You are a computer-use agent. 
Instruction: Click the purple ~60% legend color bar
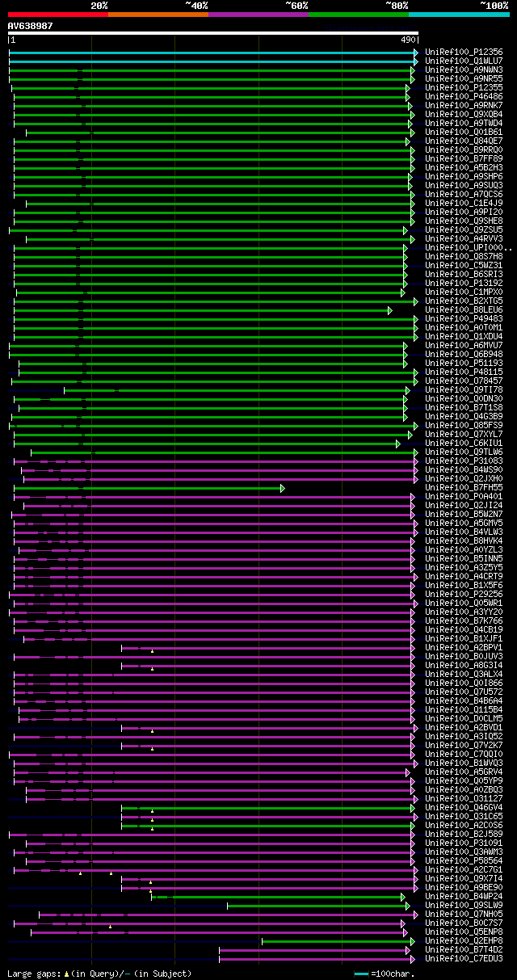point(258,15)
